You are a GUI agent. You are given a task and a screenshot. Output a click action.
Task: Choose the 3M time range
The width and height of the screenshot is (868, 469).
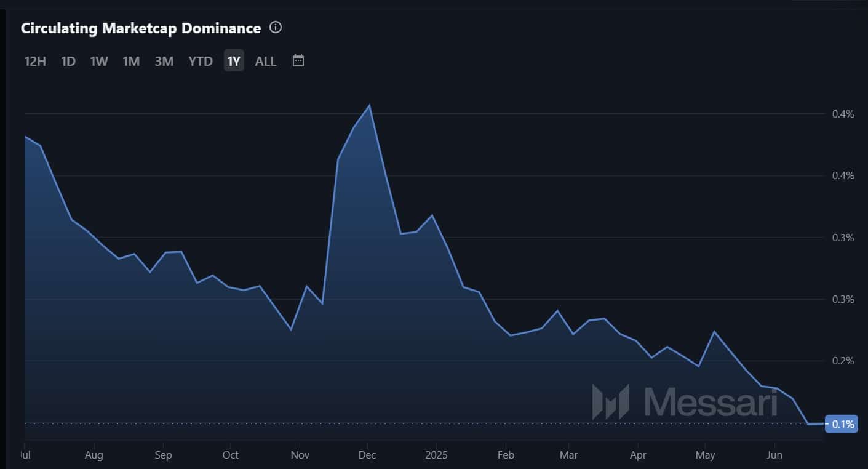point(164,61)
